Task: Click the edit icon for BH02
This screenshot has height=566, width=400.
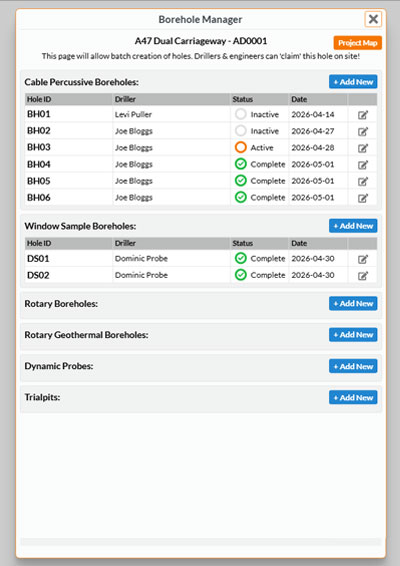Action: (x=363, y=131)
